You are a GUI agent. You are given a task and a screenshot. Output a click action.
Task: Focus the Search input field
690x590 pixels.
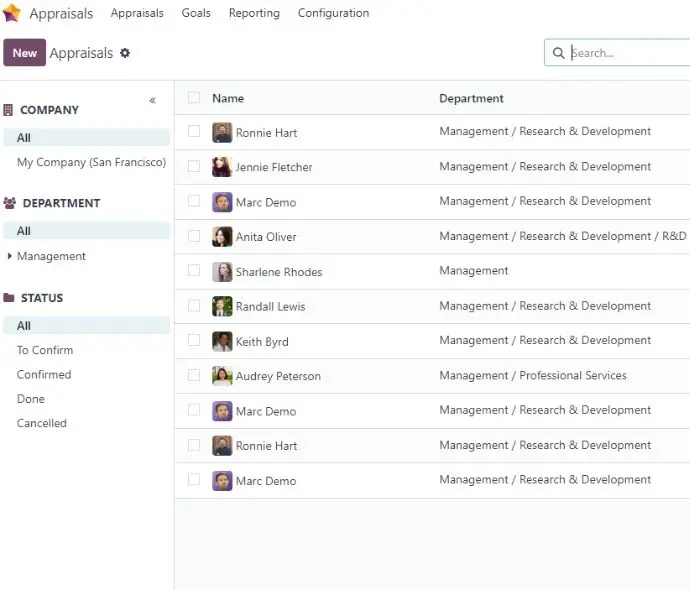[x=629, y=53]
